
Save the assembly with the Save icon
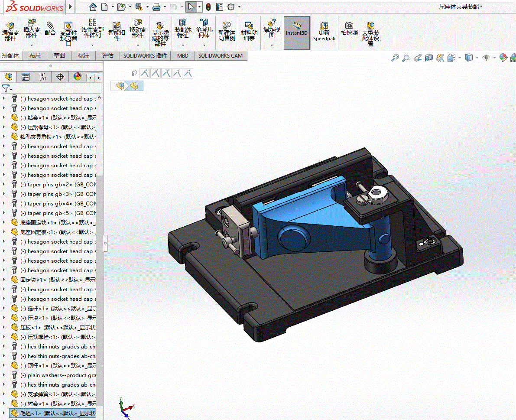[x=139, y=7]
